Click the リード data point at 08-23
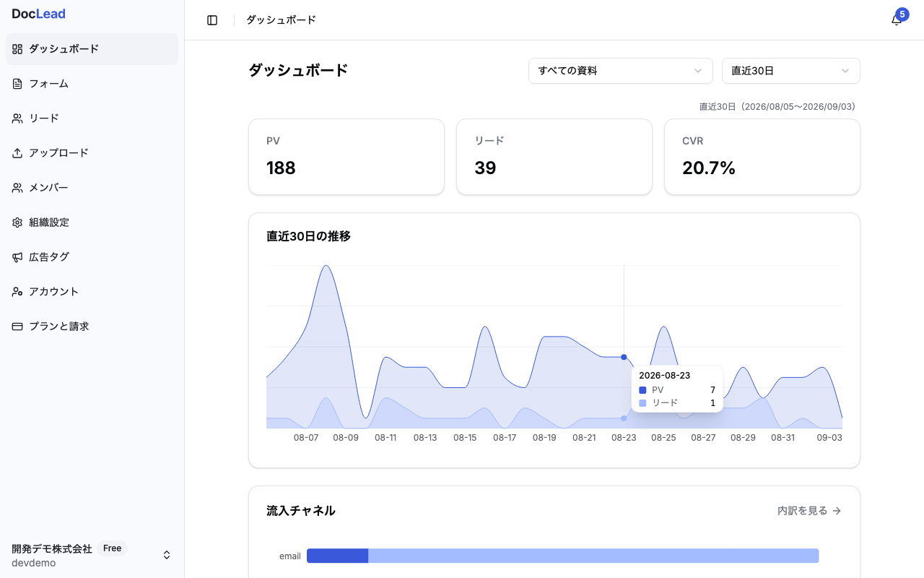Screen dimensions: 924x578 click(624, 418)
